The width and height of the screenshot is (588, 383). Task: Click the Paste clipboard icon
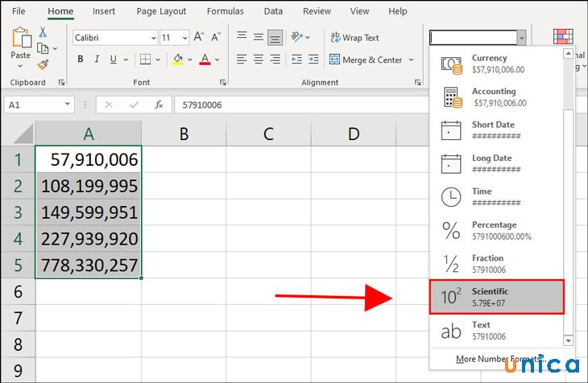point(22,38)
